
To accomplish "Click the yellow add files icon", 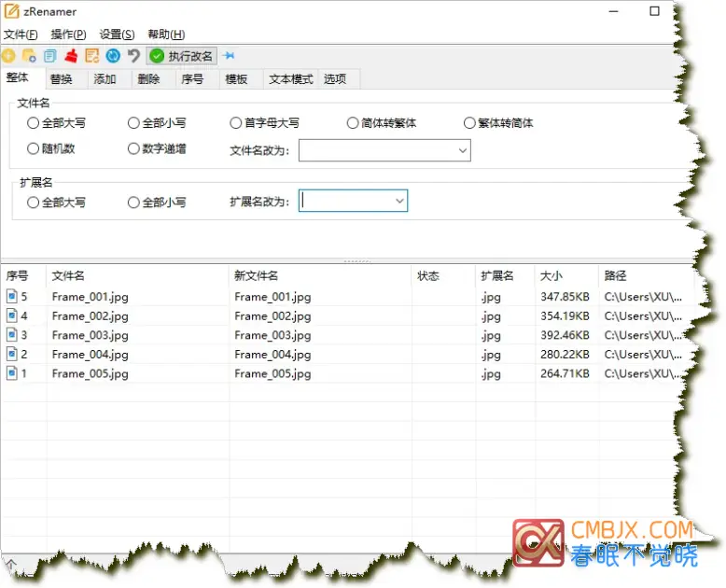I will [8, 56].
